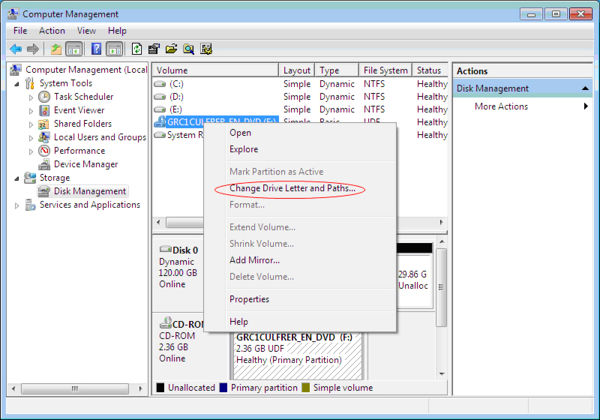Click volume list scroll right arrow

point(441,222)
